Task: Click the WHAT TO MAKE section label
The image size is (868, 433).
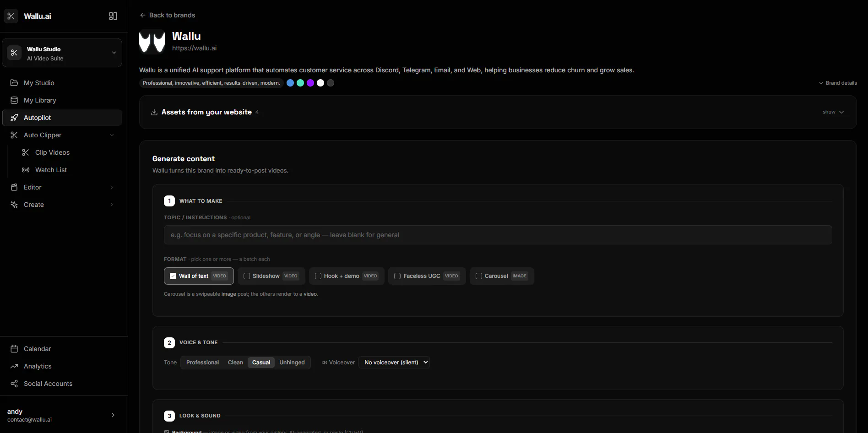Action: [x=201, y=201]
